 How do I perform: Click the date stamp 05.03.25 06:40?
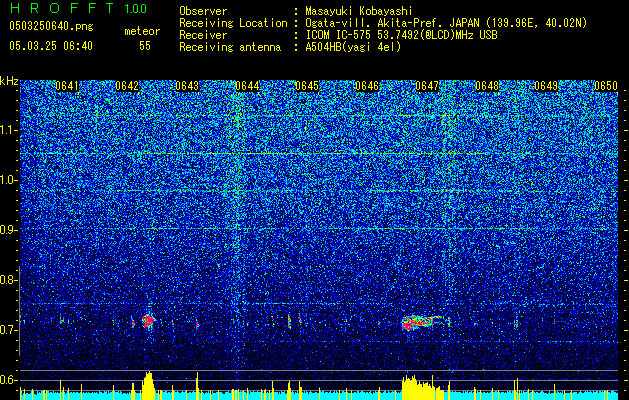tap(51, 46)
